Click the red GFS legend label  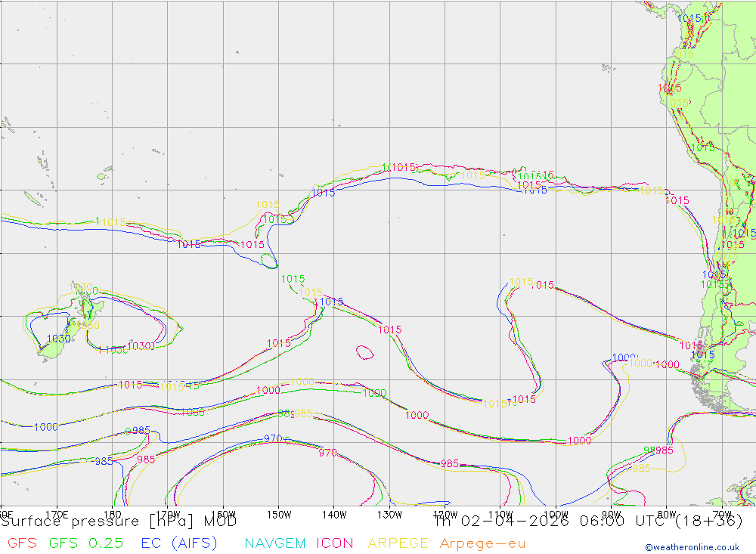(x=22, y=543)
